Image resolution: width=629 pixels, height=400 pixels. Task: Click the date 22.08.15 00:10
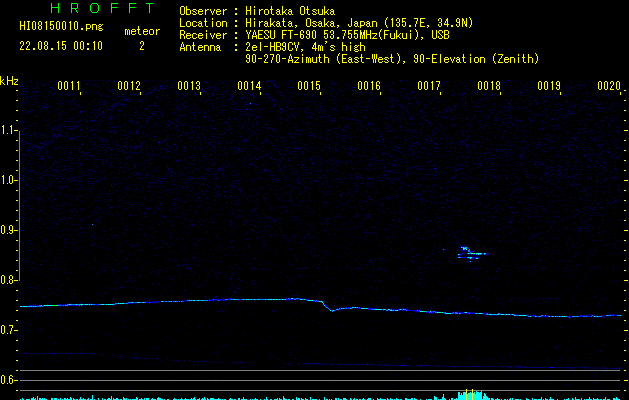(61, 46)
